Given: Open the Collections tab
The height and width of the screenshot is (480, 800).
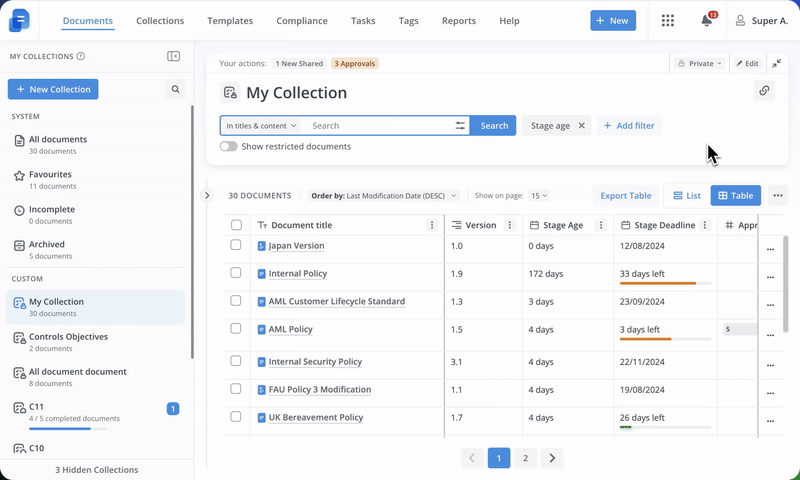Looking at the screenshot, I should (x=160, y=21).
